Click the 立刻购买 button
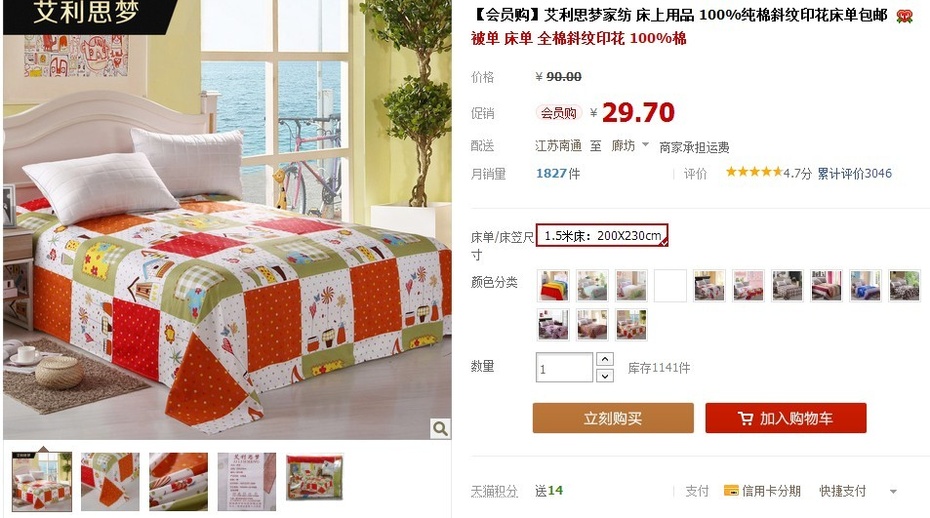 pyautogui.click(x=613, y=418)
